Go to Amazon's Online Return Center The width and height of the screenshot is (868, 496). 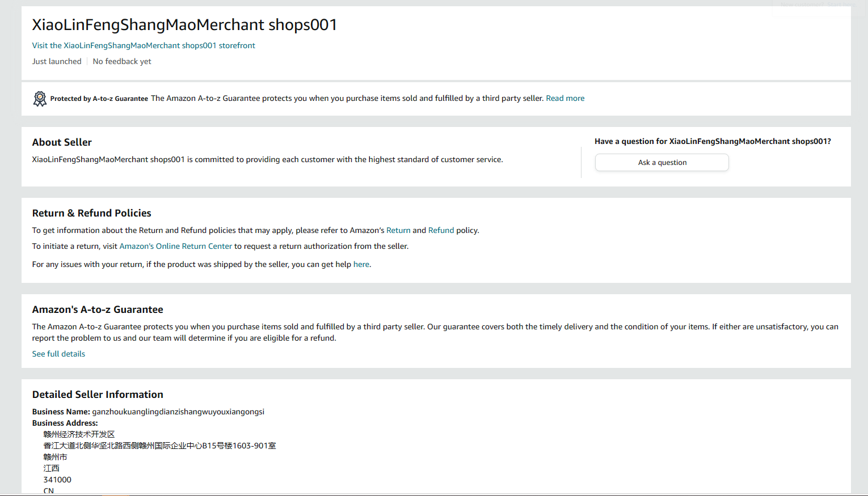(x=176, y=246)
